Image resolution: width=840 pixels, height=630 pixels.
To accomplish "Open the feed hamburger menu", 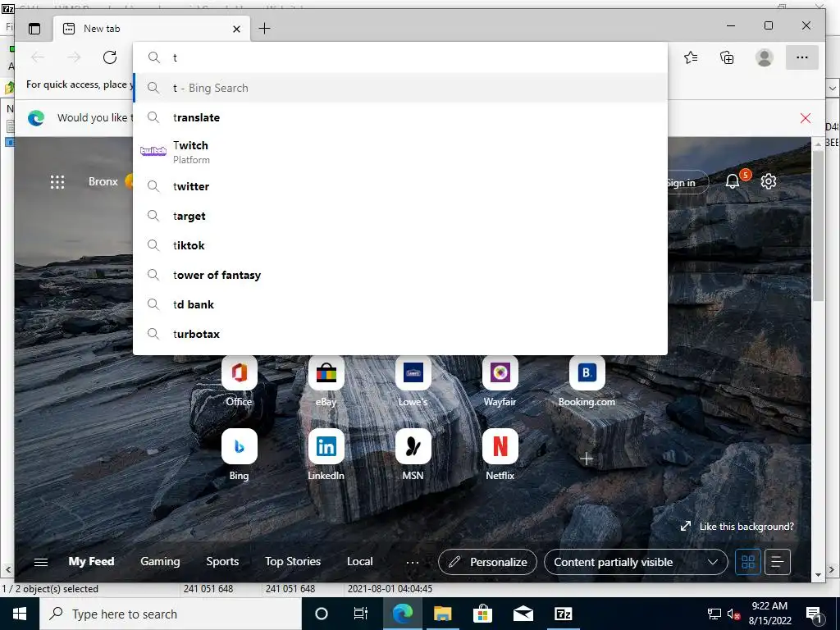I will 41,562.
